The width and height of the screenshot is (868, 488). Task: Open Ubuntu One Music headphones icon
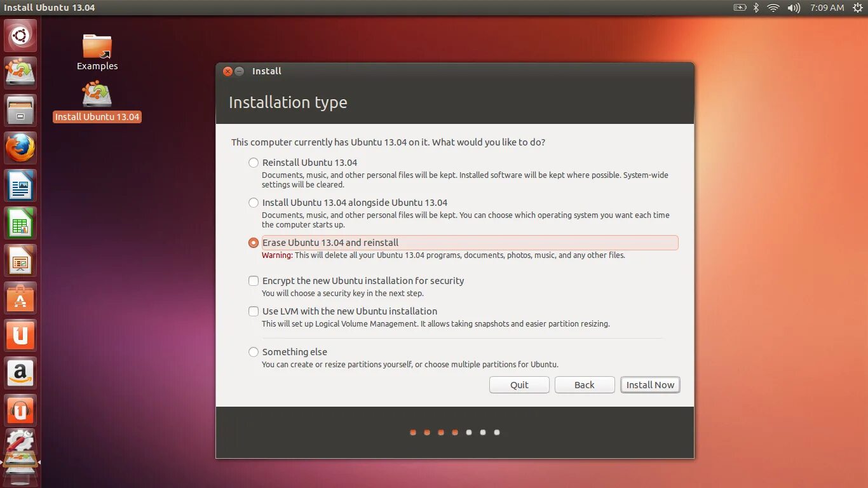(x=20, y=410)
